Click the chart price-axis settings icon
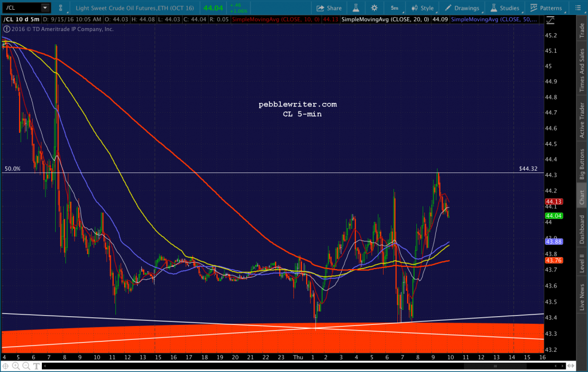 tap(550, 20)
